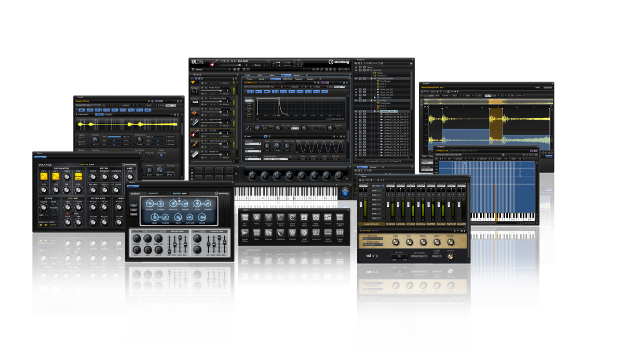Screen dimensions: 623x364
Task: Open the Zone Editor icon
Action: click(x=304, y=217)
